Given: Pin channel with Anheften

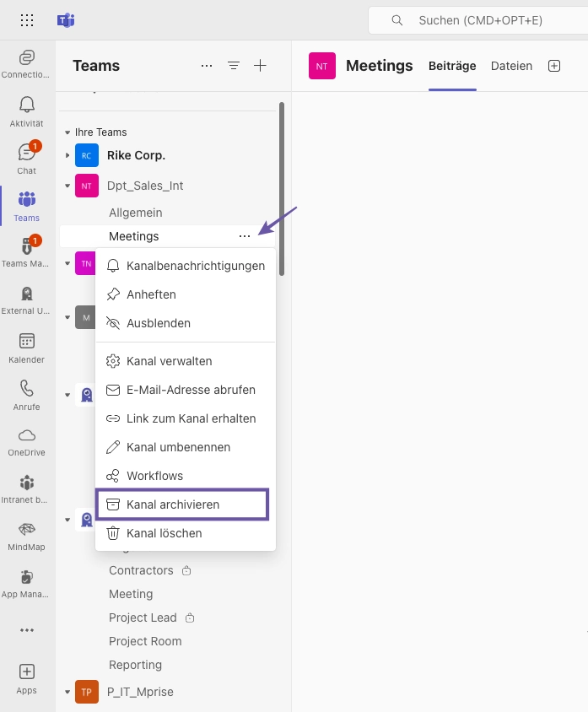Looking at the screenshot, I should 151,294.
